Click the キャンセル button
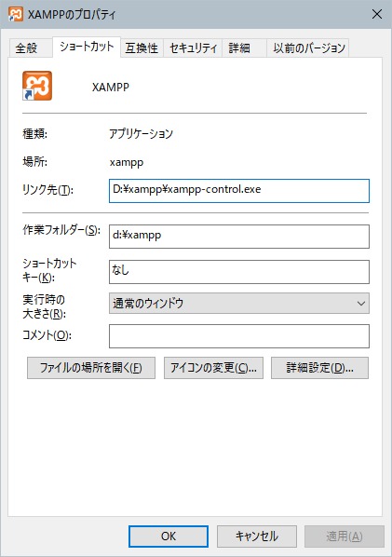 tap(257, 536)
